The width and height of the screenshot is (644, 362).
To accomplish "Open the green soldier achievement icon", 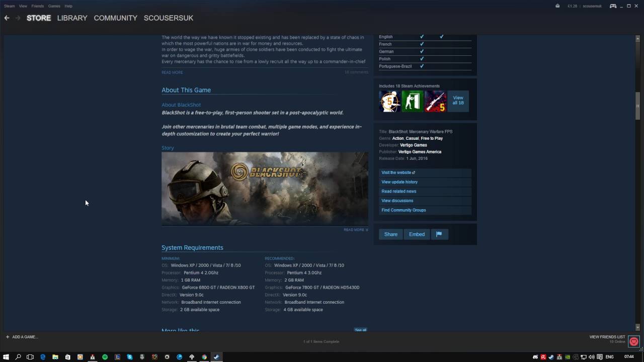I will point(412,102).
